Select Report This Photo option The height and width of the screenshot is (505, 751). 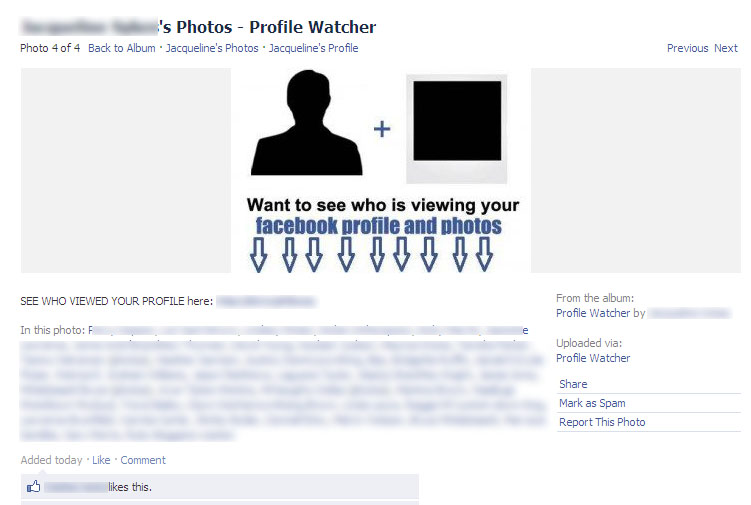click(602, 422)
